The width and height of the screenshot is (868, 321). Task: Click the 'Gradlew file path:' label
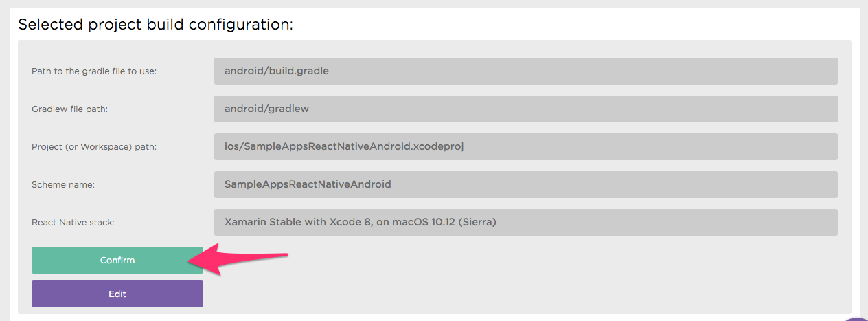pyautogui.click(x=70, y=109)
